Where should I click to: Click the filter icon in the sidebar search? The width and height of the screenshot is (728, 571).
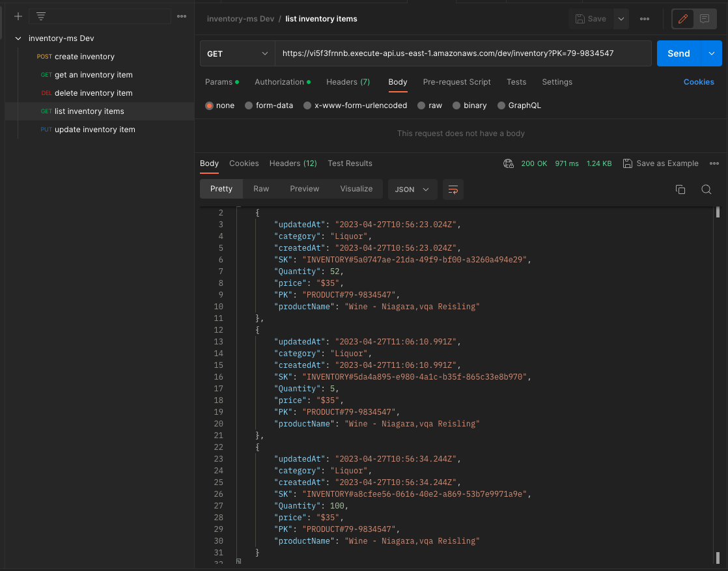point(41,17)
